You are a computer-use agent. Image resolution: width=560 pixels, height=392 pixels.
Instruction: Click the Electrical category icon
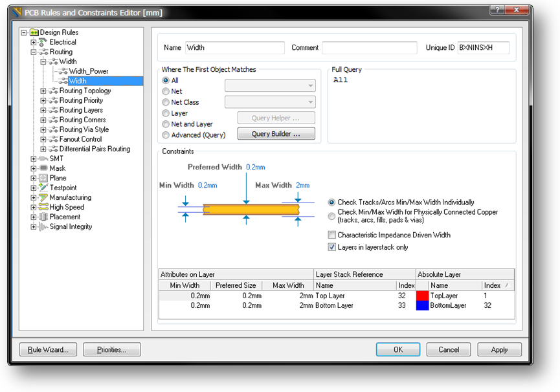click(x=43, y=42)
